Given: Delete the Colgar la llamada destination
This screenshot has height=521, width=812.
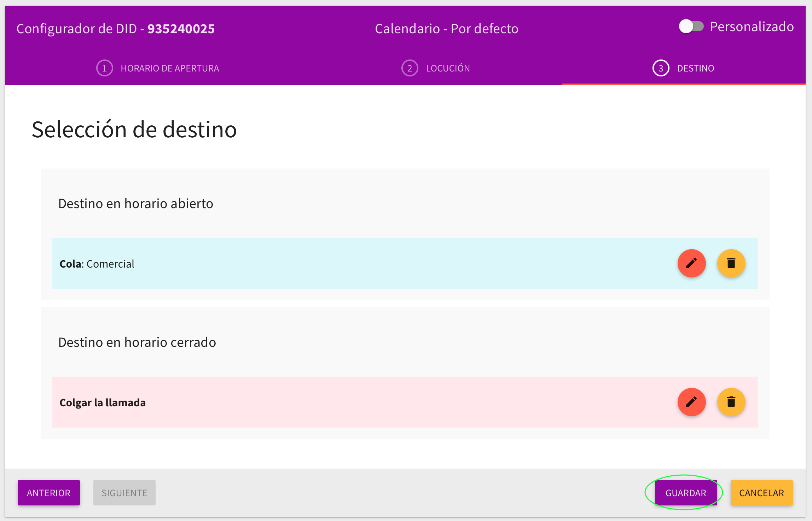Looking at the screenshot, I should point(731,402).
